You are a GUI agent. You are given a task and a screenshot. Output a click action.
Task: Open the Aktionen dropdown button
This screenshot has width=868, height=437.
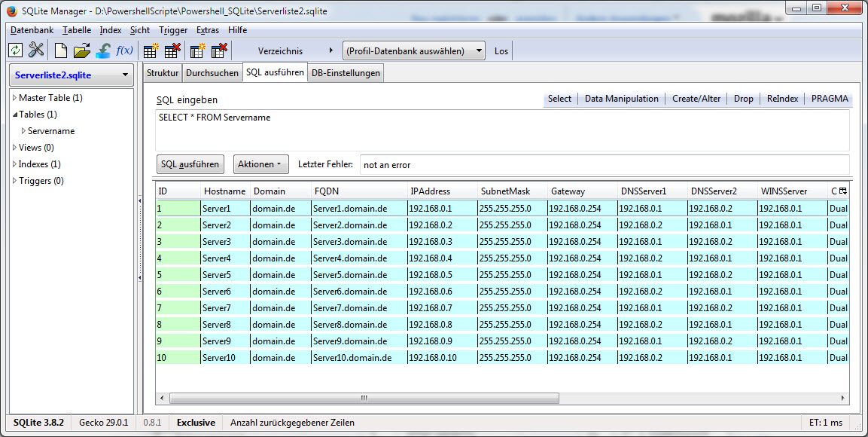(260, 164)
